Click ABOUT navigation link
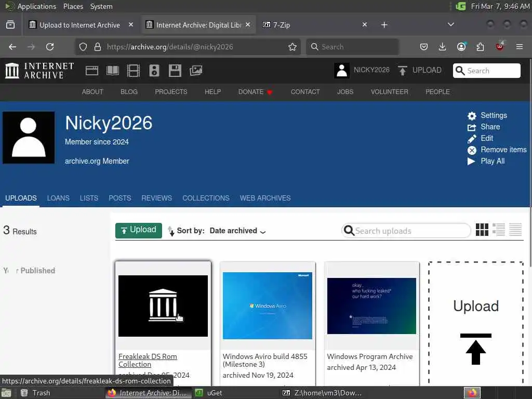Screen dimensions: 532x399 click(92, 92)
